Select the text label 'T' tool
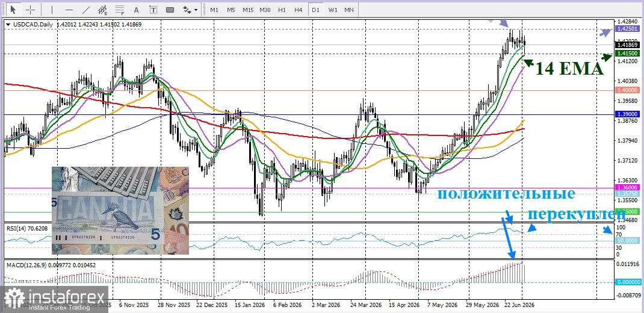 [153, 10]
